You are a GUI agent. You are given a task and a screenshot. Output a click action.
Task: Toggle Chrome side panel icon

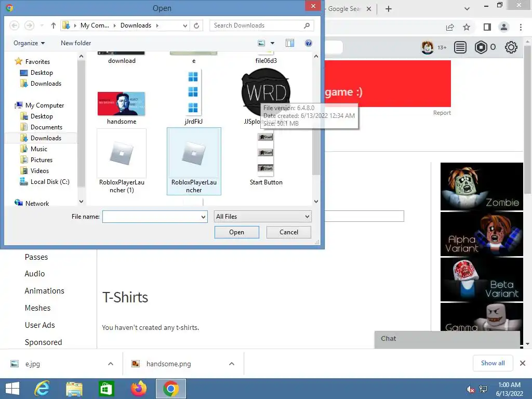487,27
